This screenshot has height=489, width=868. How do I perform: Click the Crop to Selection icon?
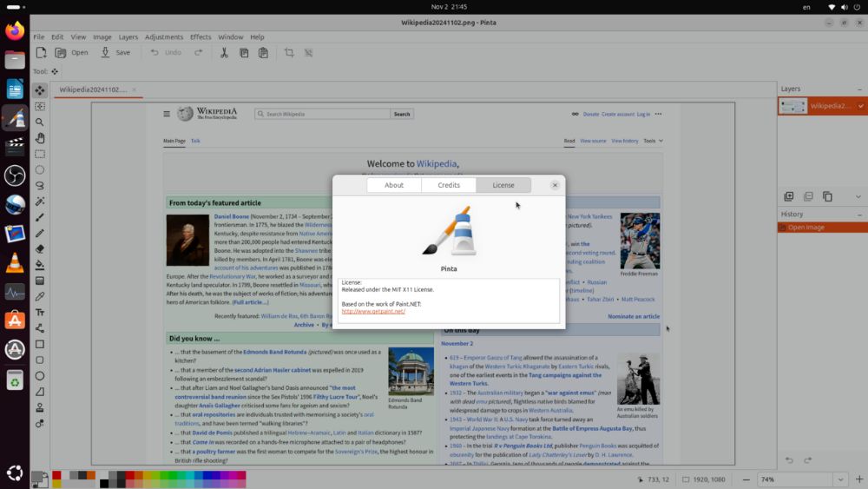(x=289, y=53)
